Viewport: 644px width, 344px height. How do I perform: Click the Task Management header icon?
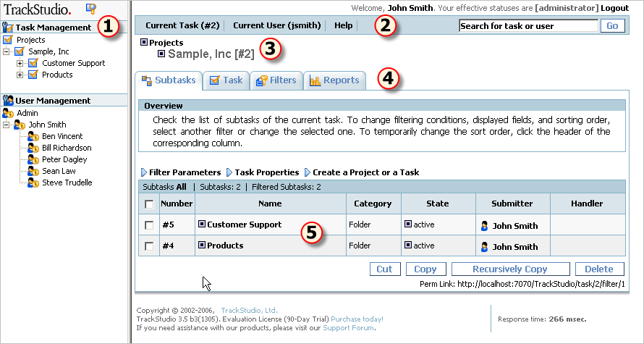(x=8, y=28)
